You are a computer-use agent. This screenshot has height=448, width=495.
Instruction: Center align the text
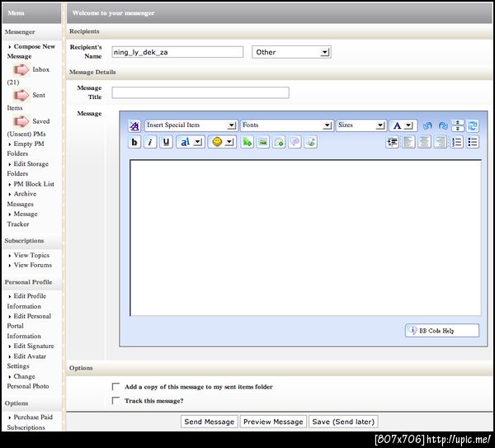(x=424, y=142)
